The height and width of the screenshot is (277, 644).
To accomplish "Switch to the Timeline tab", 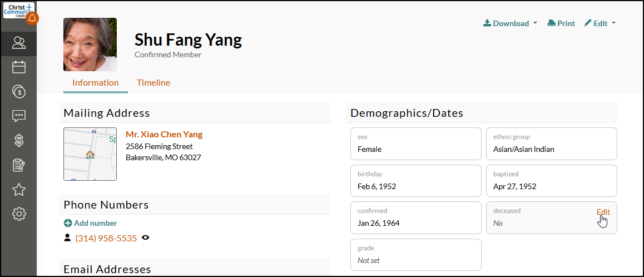I will 153,83.
